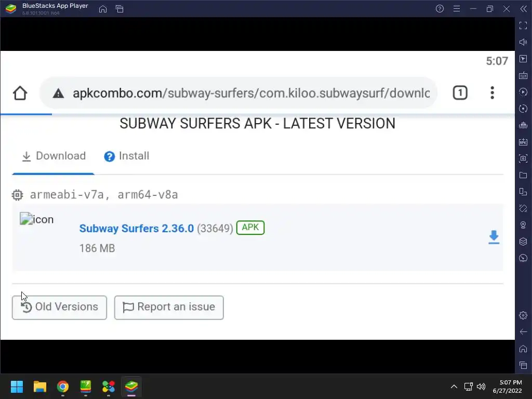Click the Old Versions button

click(59, 308)
